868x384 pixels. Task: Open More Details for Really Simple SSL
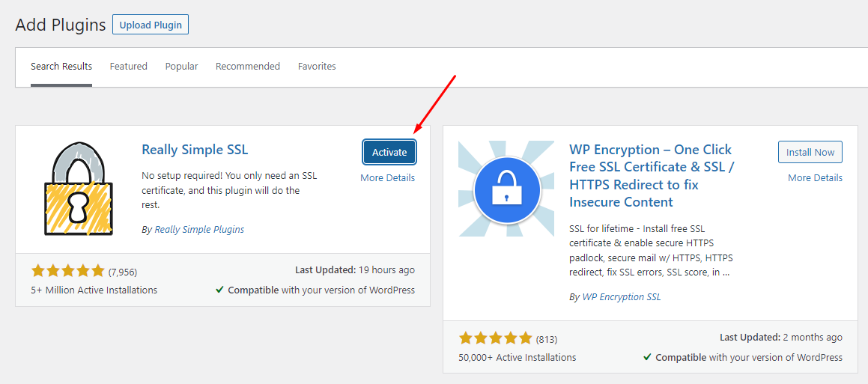(x=387, y=177)
